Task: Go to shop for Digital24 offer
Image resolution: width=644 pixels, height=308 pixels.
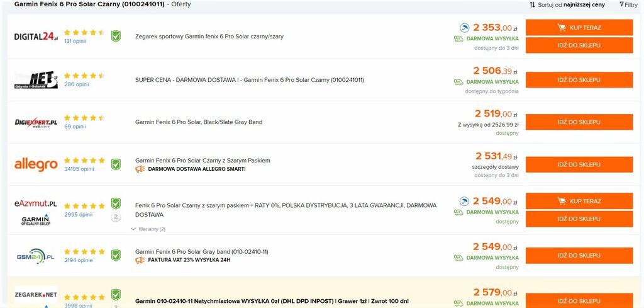Action: click(579, 45)
